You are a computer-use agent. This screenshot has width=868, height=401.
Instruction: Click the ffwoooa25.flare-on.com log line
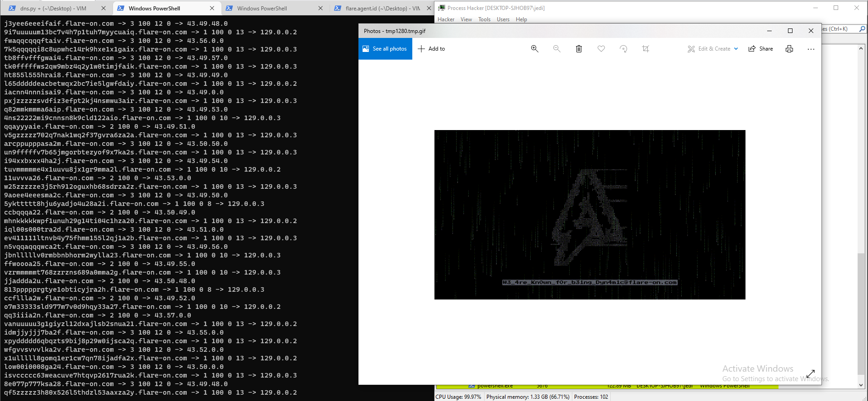pyautogui.click(x=99, y=264)
